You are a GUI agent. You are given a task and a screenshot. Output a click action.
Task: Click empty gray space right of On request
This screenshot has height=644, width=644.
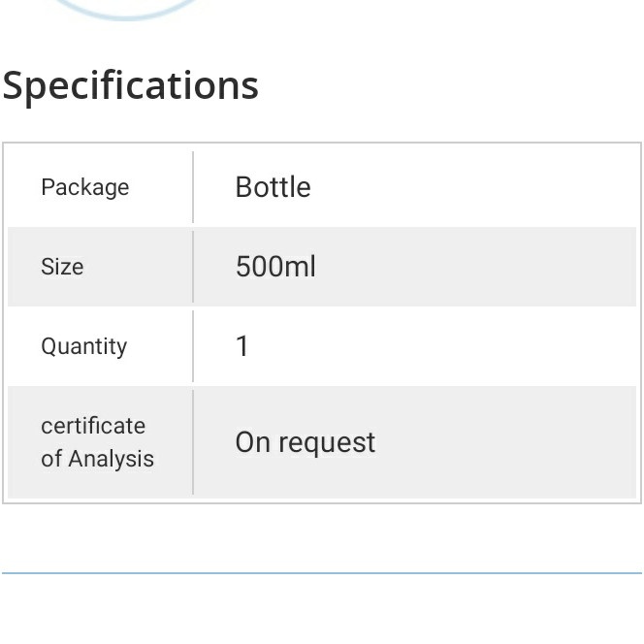click(514, 442)
